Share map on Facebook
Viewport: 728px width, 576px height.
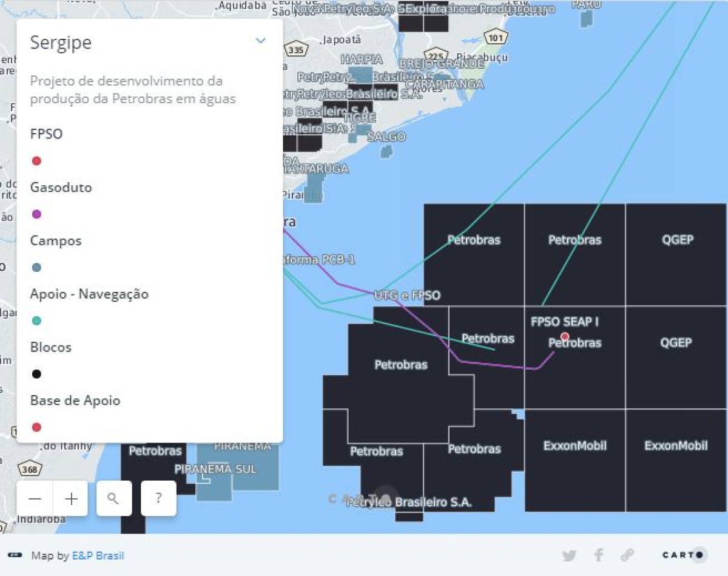pos(599,555)
